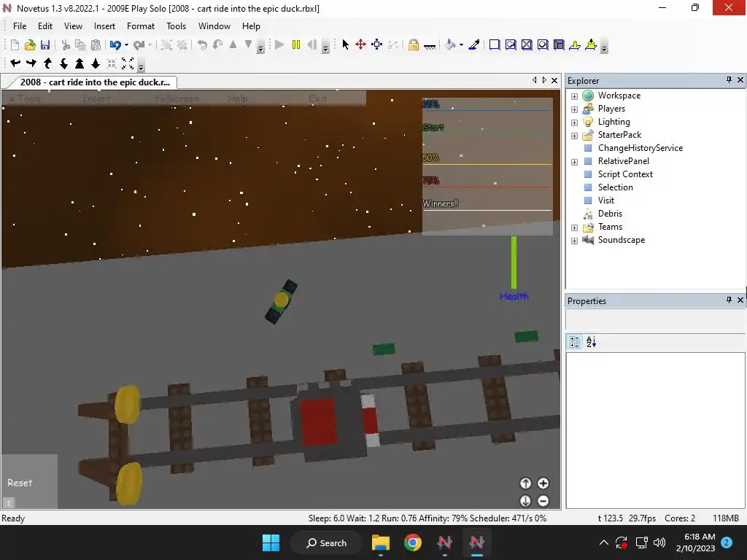Select the Inlet surface tool
Image resolution: width=747 pixels, height=560 pixels.
559,44
